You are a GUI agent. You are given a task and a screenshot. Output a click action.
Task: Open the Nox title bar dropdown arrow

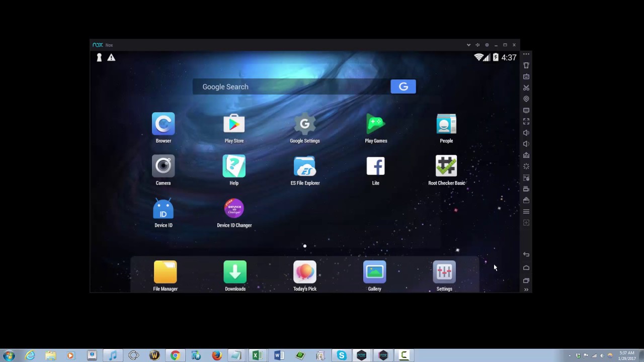(x=468, y=45)
